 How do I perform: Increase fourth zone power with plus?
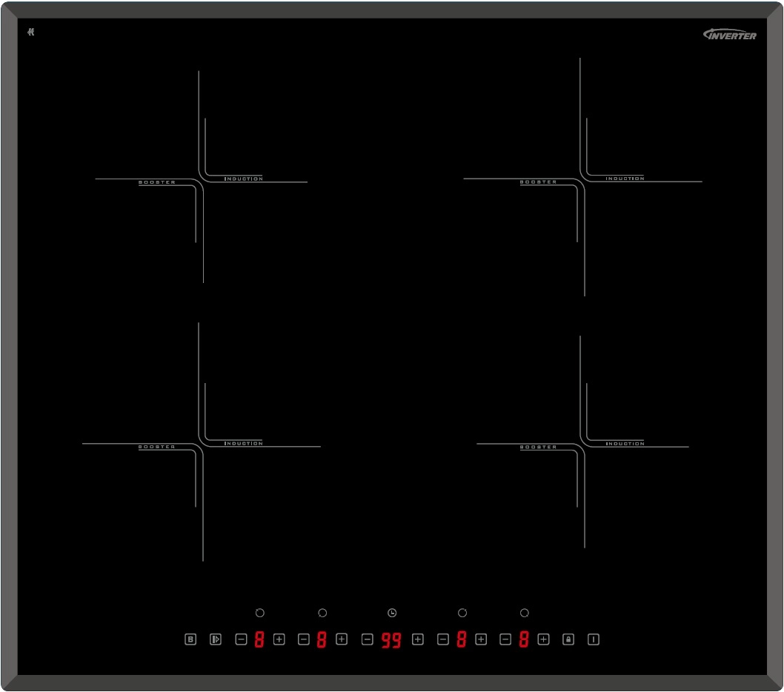pyautogui.click(x=543, y=639)
